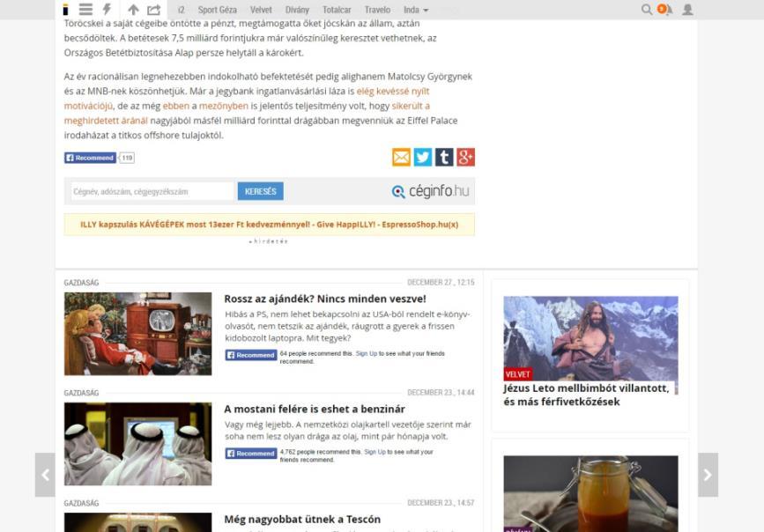Go to next article with right arrow
This screenshot has height=532, width=764.
708,475
